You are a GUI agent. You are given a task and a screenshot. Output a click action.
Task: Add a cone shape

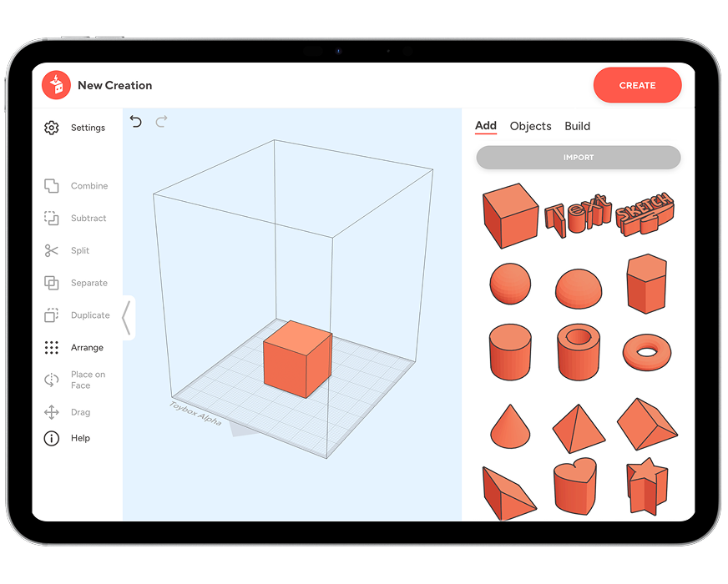(x=510, y=426)
